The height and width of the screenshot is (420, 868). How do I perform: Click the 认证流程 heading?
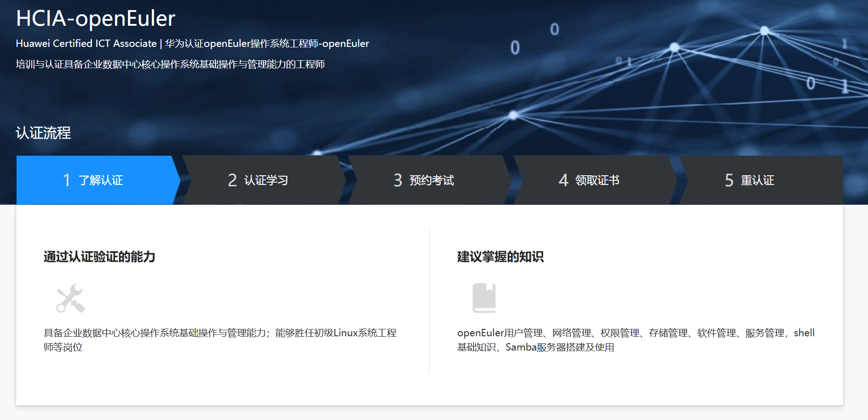click(x=43, y=133)
